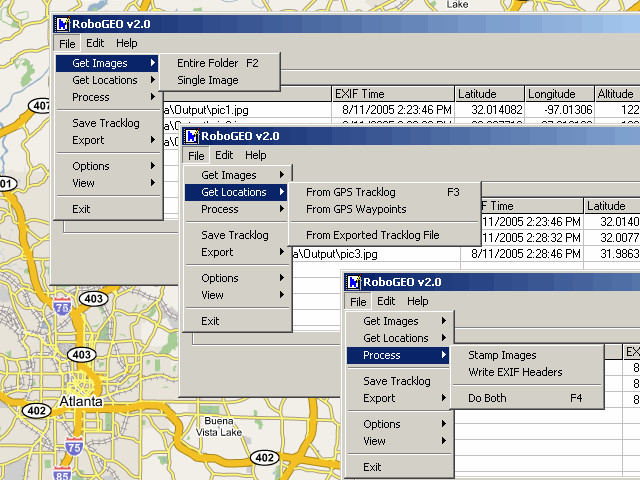Click Save Tracklog in the topmost window's File menu

coord(106,123)
